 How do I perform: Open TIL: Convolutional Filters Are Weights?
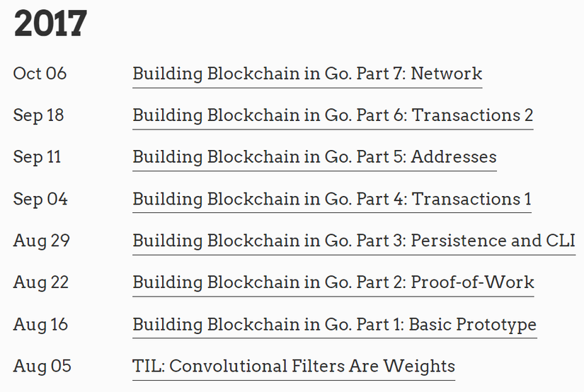coord(293,367)
